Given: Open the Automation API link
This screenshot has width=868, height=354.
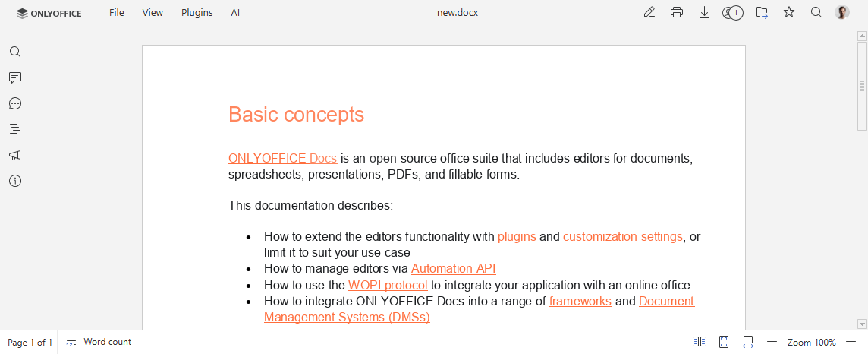Looking at the screenshot, I should coord(454,269).
